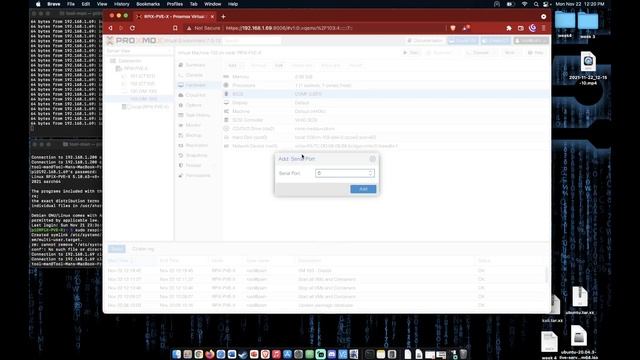The image size is (640, 360).
Task: Click the Serial Port spinner arrows
Action: (x=371, y=173)
